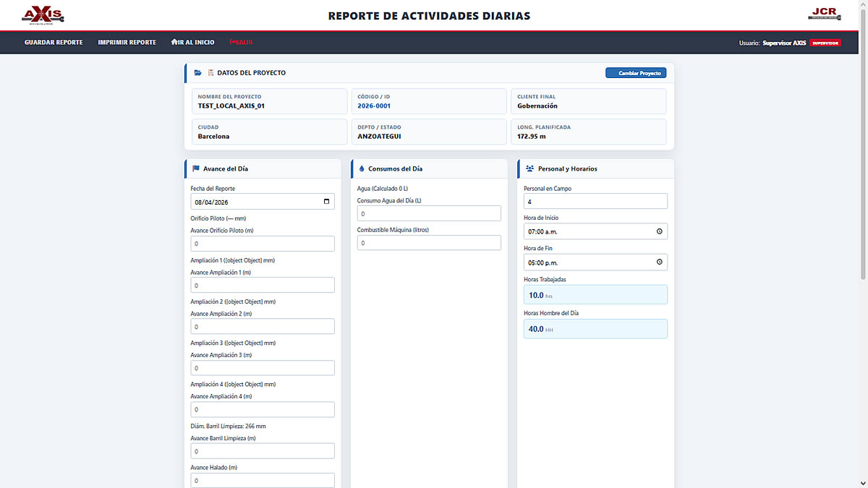Click the red SUPERVISOR badge
The image size is (868, 488).
tap(825, 43)
